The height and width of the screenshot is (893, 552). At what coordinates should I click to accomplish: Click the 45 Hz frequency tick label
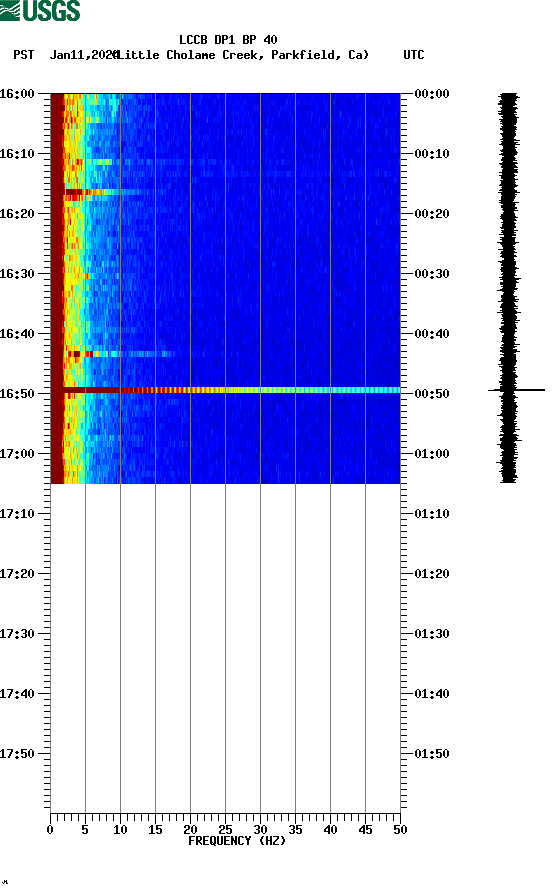(365, 830)
